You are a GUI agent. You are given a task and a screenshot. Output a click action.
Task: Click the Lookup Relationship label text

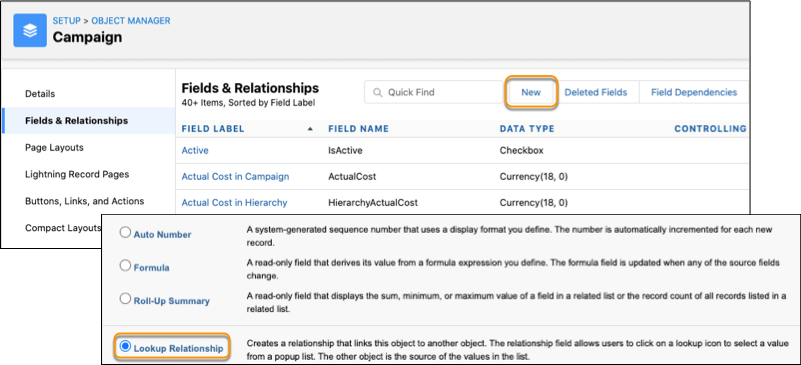(178, 349)
